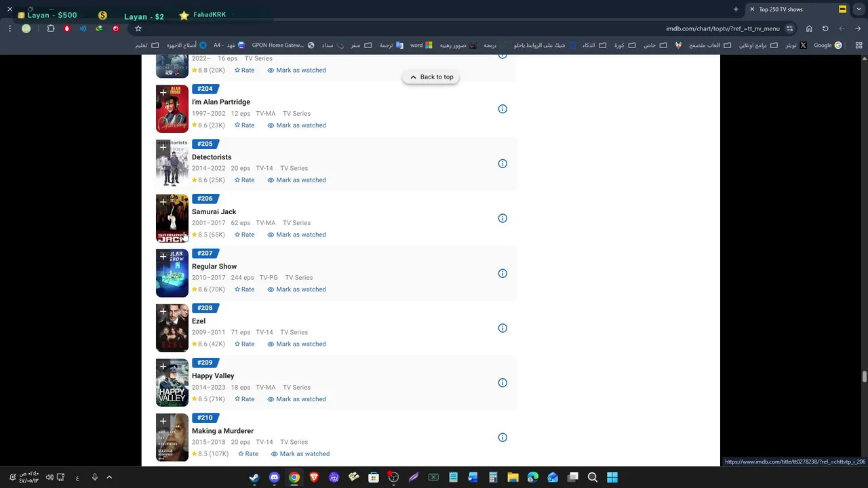
Task: Open GPON Home Gateway bookmark
Action: click(x=283, y=45)
